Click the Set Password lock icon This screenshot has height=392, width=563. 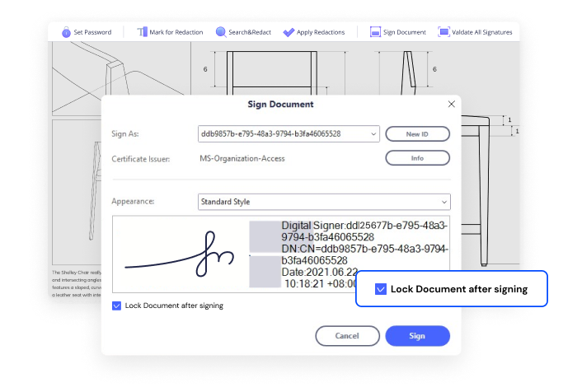click(x=66, y=32)
